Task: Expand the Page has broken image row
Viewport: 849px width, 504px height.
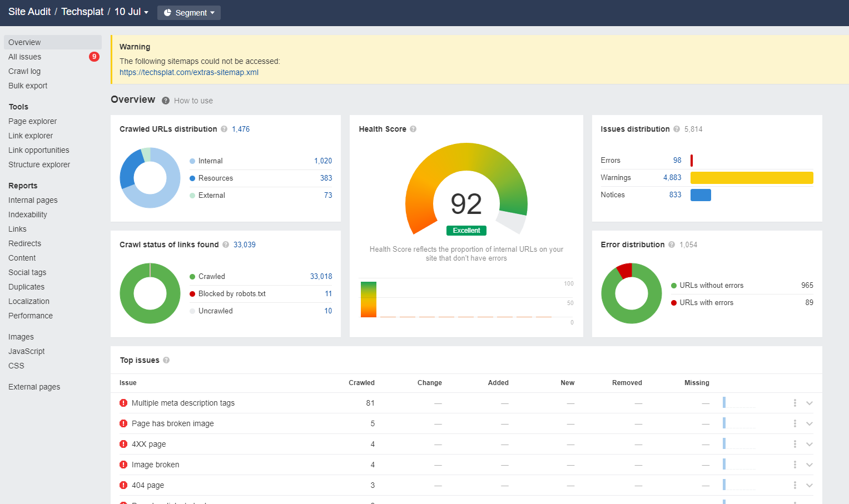Action: pyautogui.click(x=810, y=423)
